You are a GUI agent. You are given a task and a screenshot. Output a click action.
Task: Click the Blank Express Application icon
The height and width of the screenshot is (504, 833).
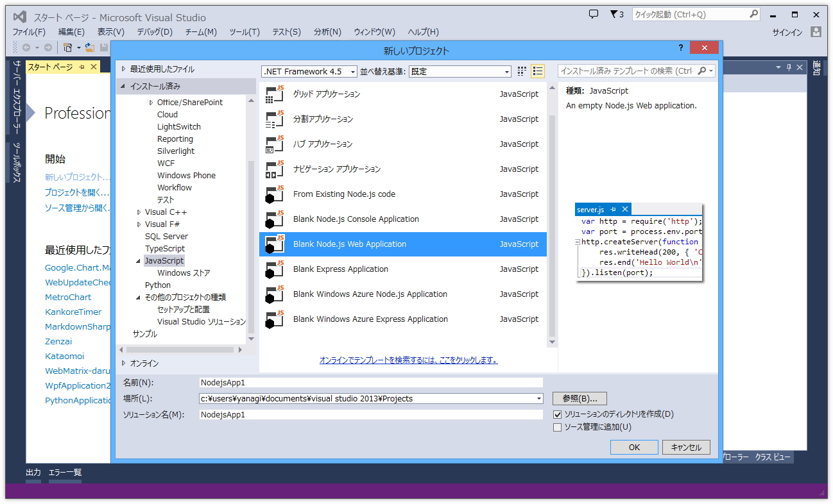275,269
